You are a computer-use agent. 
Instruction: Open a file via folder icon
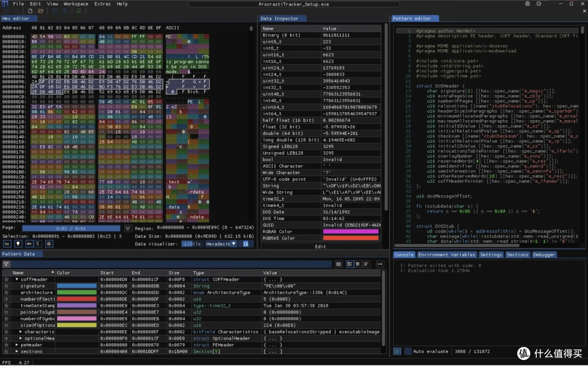(41, 11)
